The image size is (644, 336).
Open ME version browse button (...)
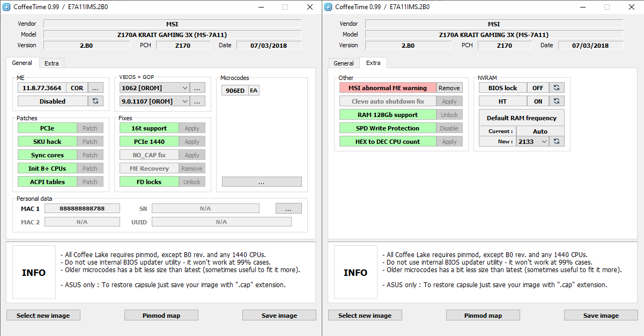(x=95, y=87)
